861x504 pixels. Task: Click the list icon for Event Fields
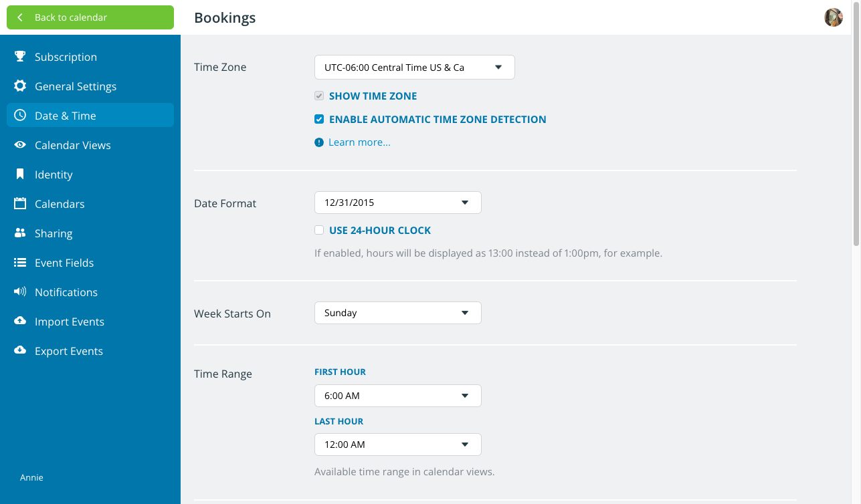click(20, 263)
